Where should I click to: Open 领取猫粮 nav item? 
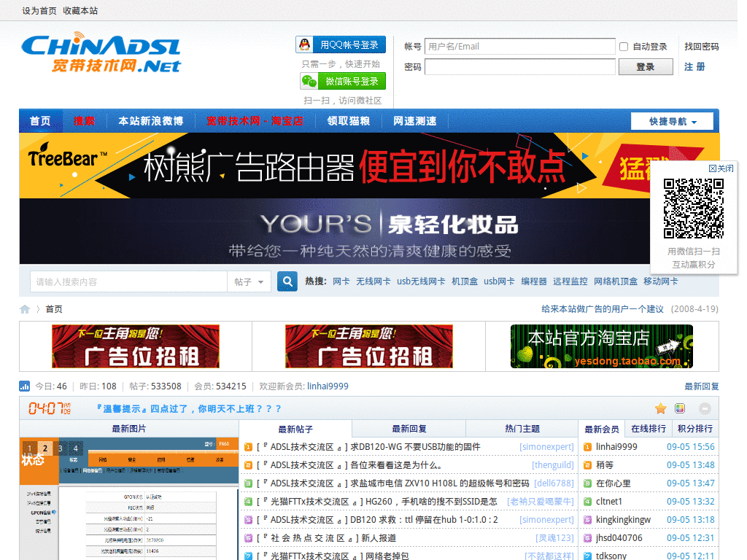pos(349,121)
